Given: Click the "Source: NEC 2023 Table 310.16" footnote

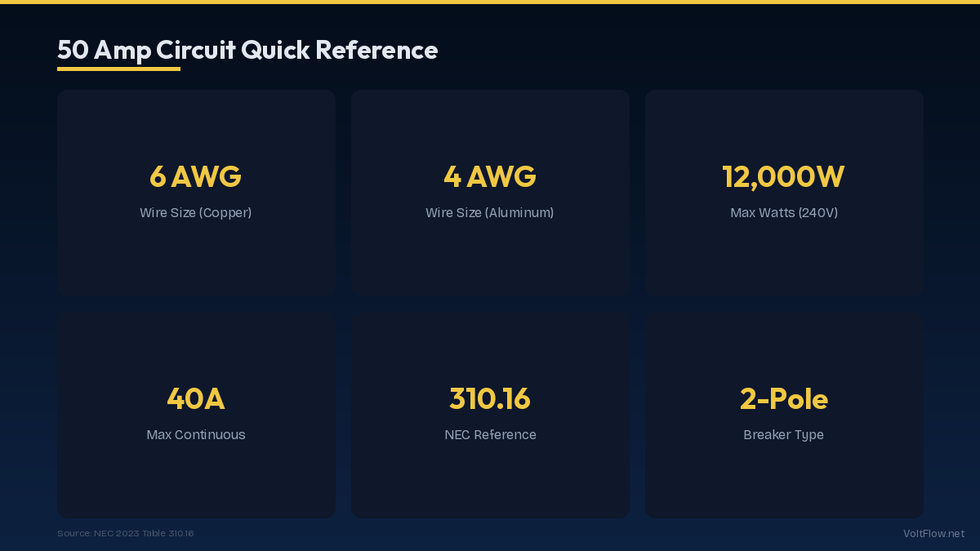Looking at the screenshot, I should pyautogui.click(x=126, y=534).
